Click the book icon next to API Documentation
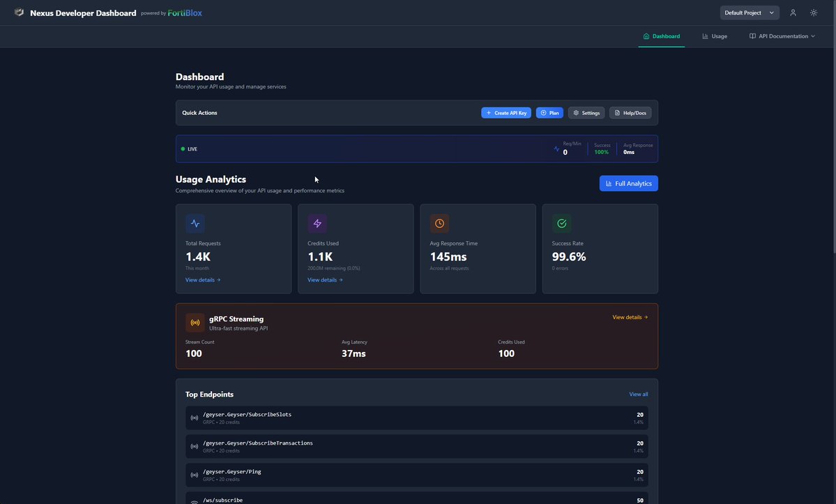The height and width of the screenshot is (504, 836). pos(751,34)
